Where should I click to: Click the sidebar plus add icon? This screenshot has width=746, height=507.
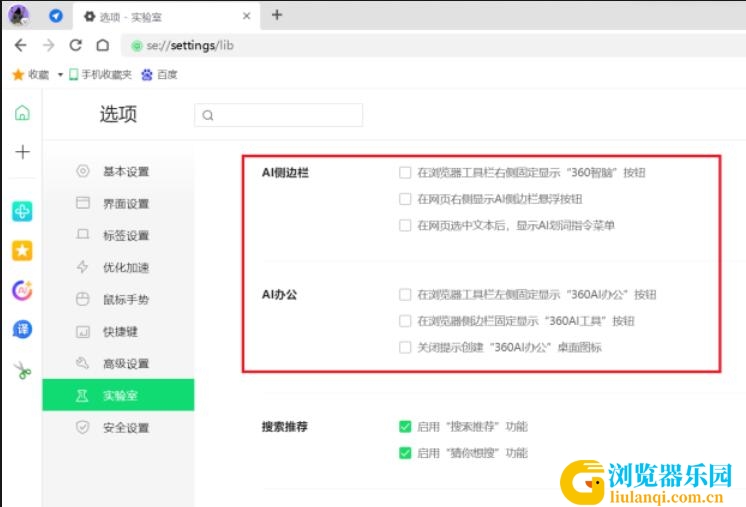tap(22, 152)
